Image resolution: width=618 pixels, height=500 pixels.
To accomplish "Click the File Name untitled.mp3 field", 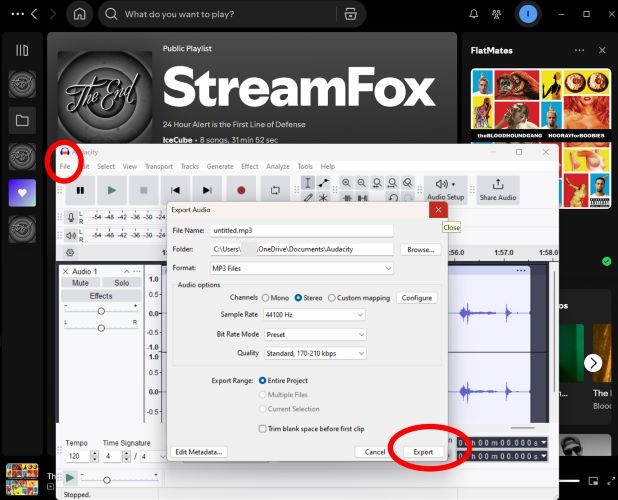I will pyautogui.click(x=302, y=230).
